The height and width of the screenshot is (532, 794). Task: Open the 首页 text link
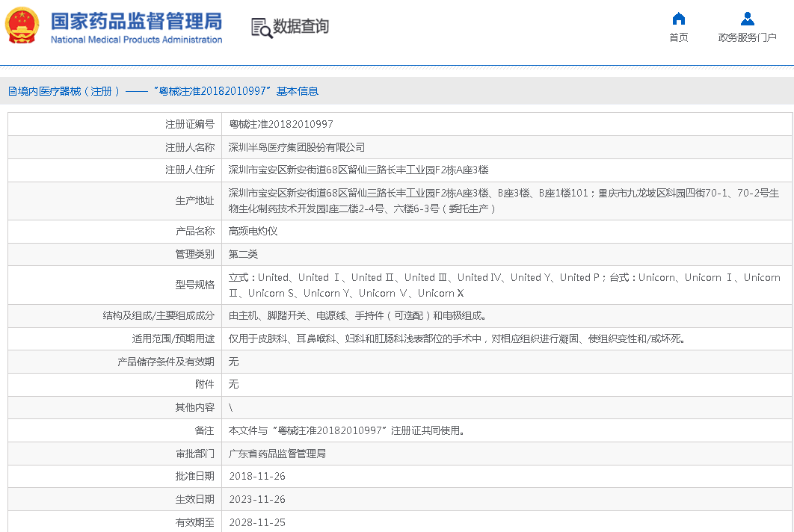click(678, 37)
